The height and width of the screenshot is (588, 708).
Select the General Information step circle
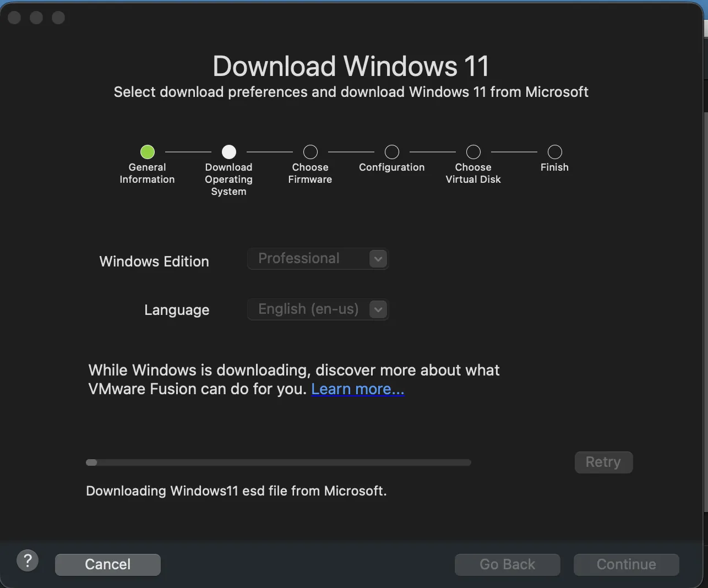(148, 152)
